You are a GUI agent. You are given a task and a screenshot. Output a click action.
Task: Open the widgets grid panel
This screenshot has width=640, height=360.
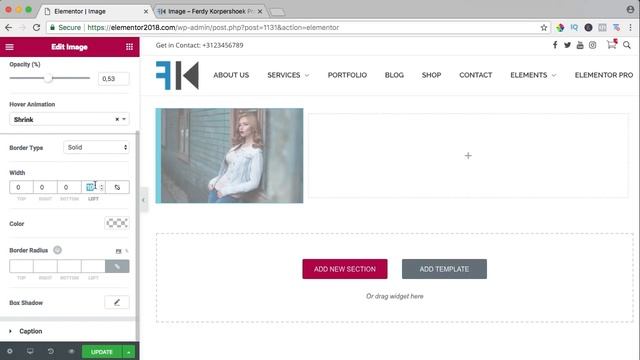(x=129, y=47)
